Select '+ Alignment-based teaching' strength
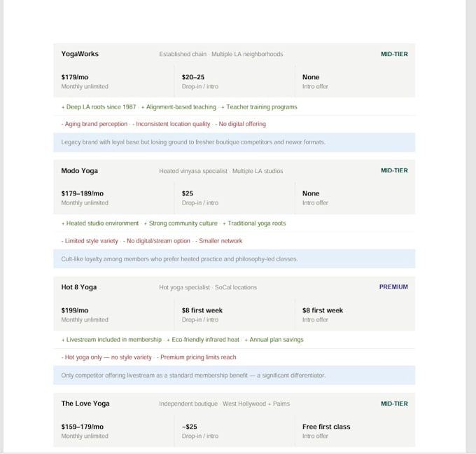 tap(178, 107)
